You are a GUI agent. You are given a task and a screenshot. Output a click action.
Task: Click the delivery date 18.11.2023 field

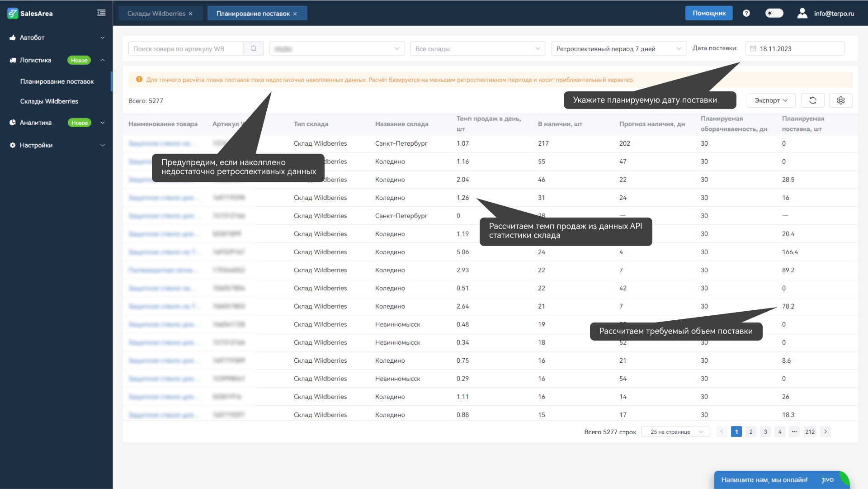click(x=795, y=48)
